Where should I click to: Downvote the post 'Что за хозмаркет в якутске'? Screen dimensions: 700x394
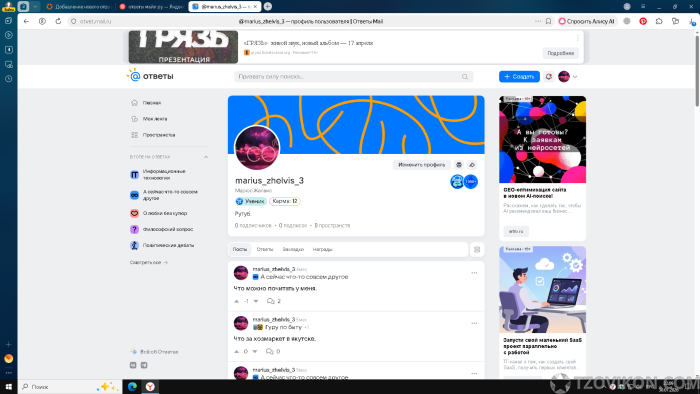255,352
